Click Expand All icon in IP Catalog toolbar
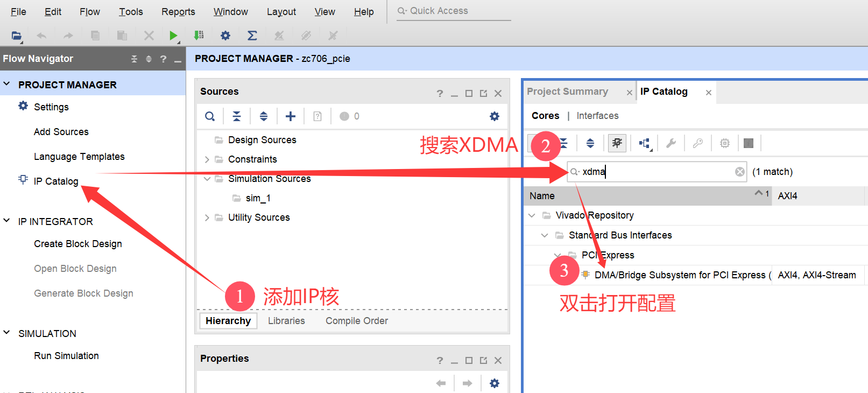 coord(590,143)
